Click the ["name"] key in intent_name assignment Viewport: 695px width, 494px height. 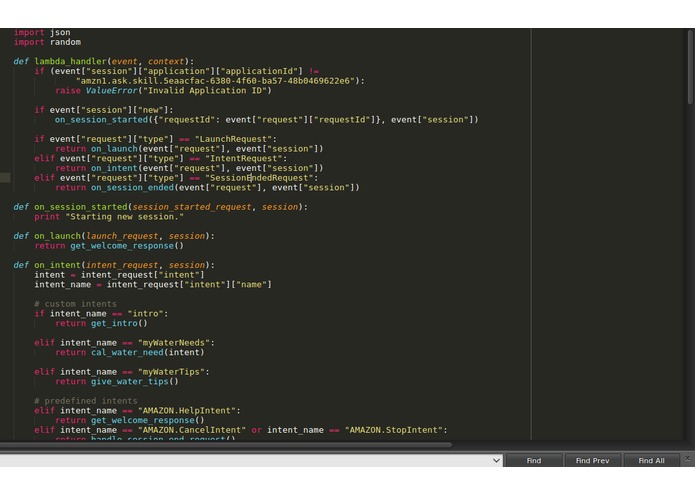click(251, 285)
